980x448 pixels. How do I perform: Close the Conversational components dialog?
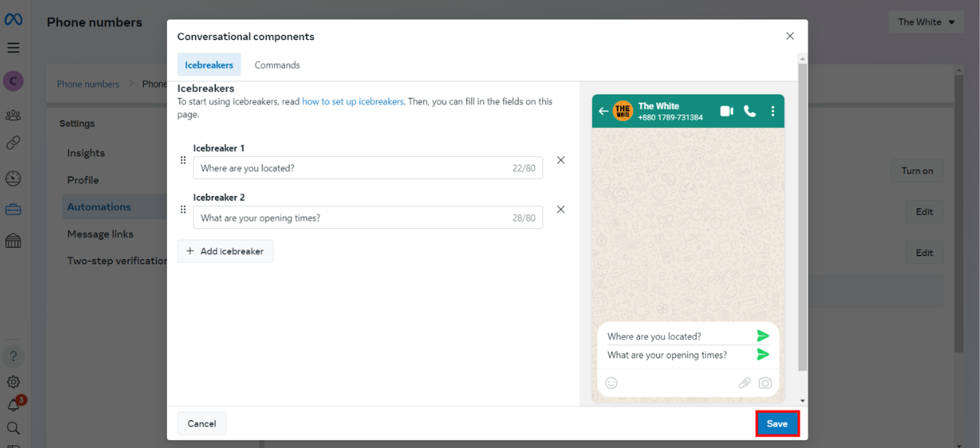790,36
